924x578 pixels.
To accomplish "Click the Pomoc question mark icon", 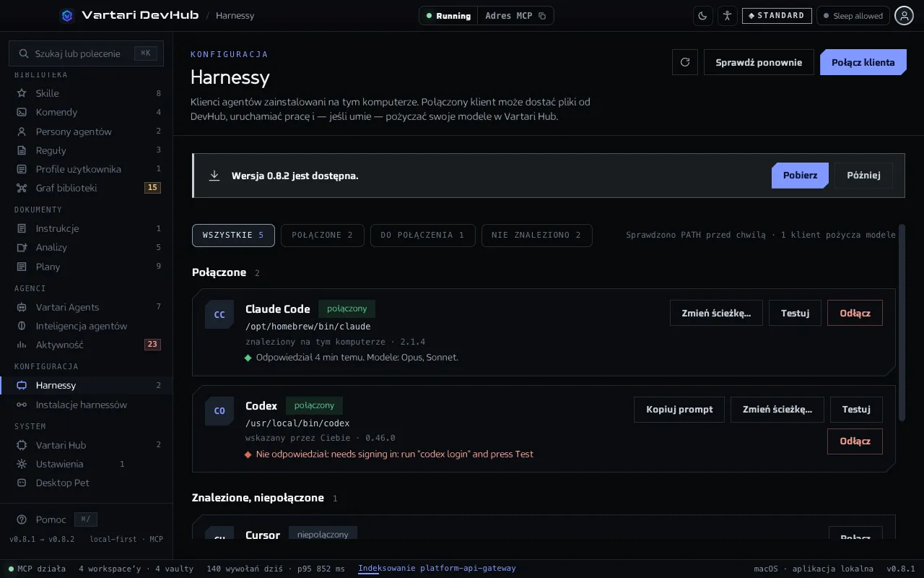I will (x=22, y=519).
